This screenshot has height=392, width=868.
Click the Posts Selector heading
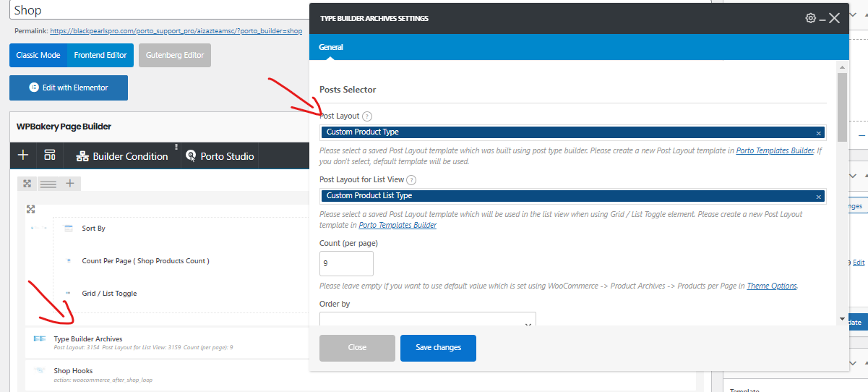click(x=348, y=90)
